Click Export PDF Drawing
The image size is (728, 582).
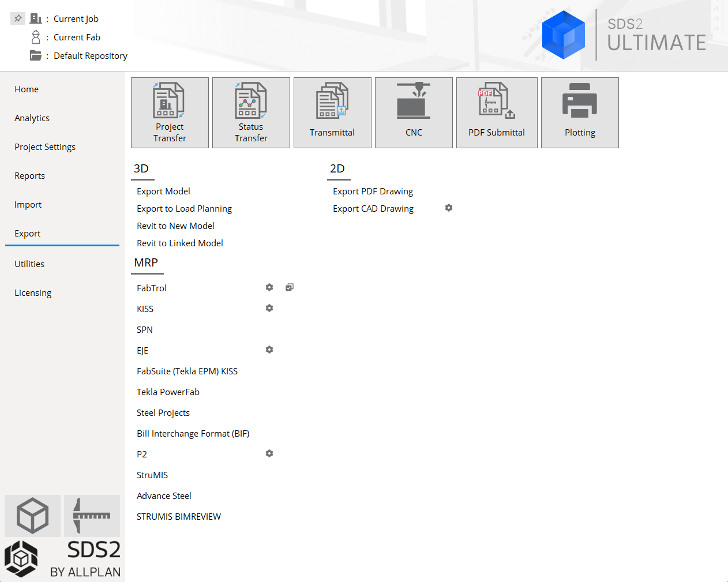(x=373, y=192)
